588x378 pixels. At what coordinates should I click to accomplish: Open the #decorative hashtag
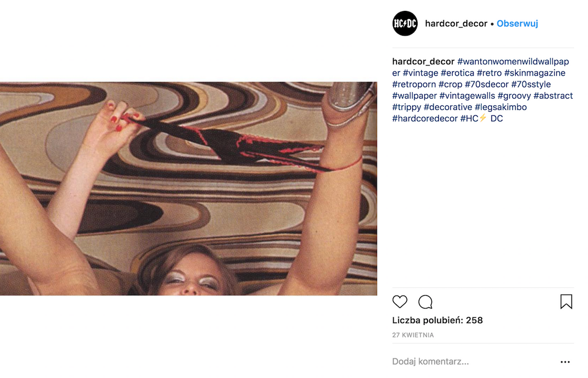448,107
